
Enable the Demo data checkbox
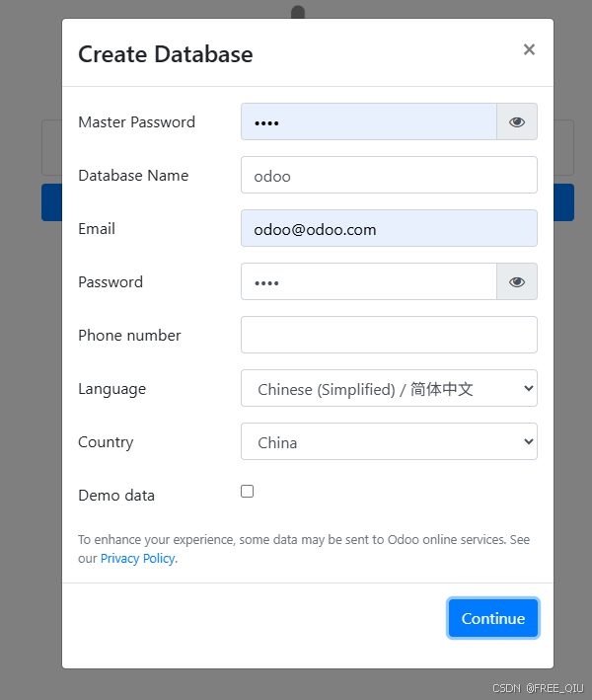click(x=247, y=491)
